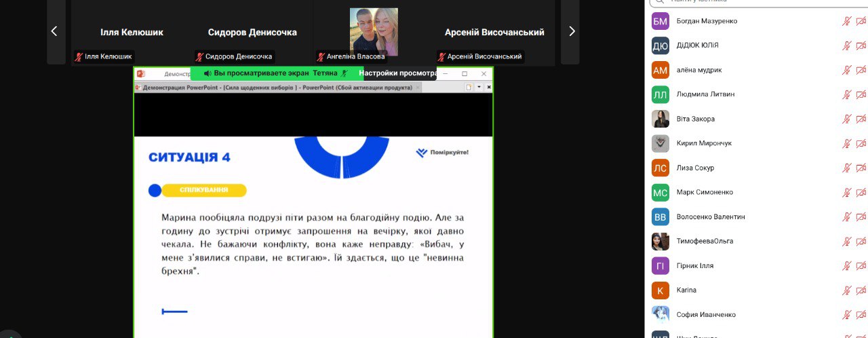Select София Иванченко in participants list
The image size is (868, 338).
(x=705, y=314)
